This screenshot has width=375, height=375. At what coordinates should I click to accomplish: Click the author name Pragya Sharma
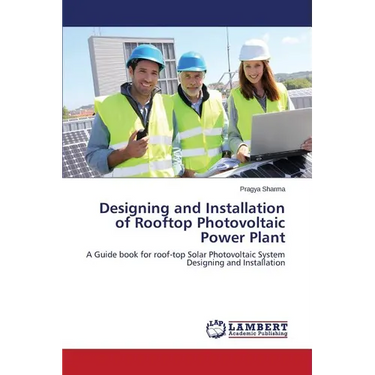(263, 190)
